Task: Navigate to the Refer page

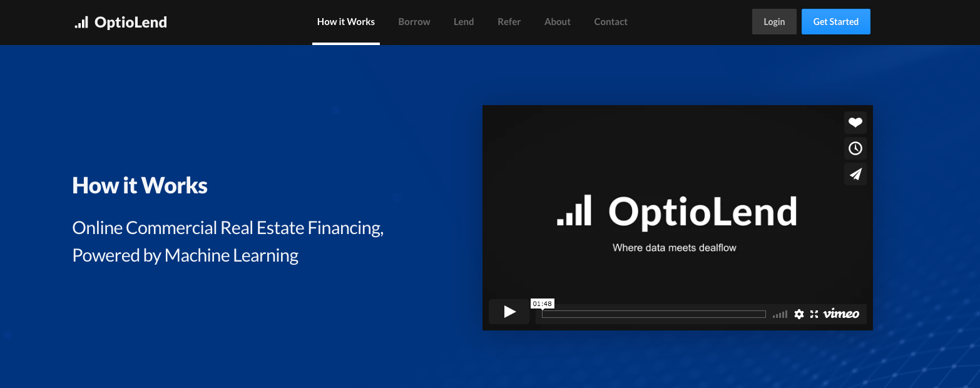Action: [509, 22]
